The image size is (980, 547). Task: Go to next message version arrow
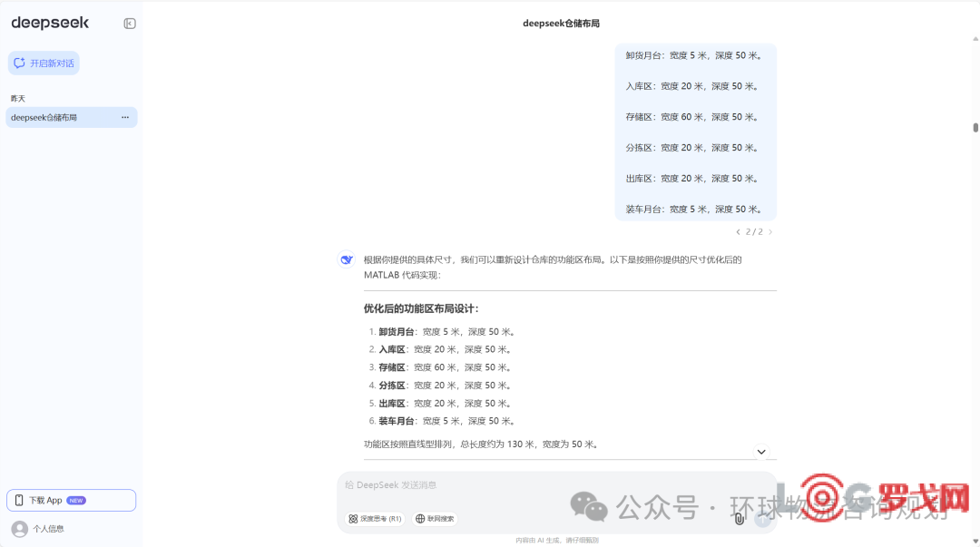pyautogui.click(x=770, y=232)
